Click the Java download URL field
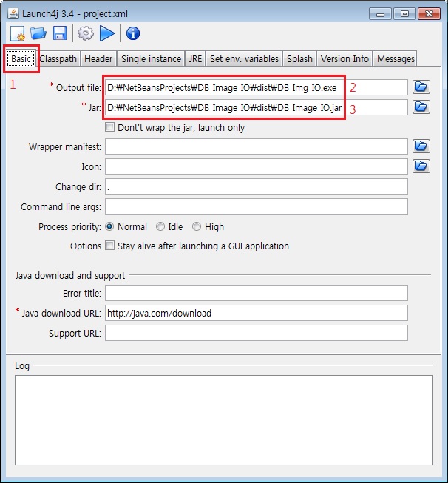This screenshot has width=448, height=483. tap(256, 313)
